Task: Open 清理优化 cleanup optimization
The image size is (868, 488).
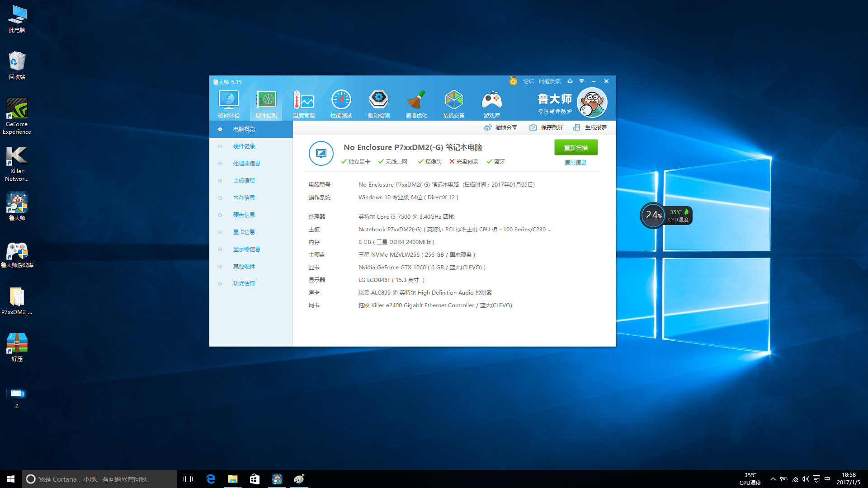Action: pos(416,104)
